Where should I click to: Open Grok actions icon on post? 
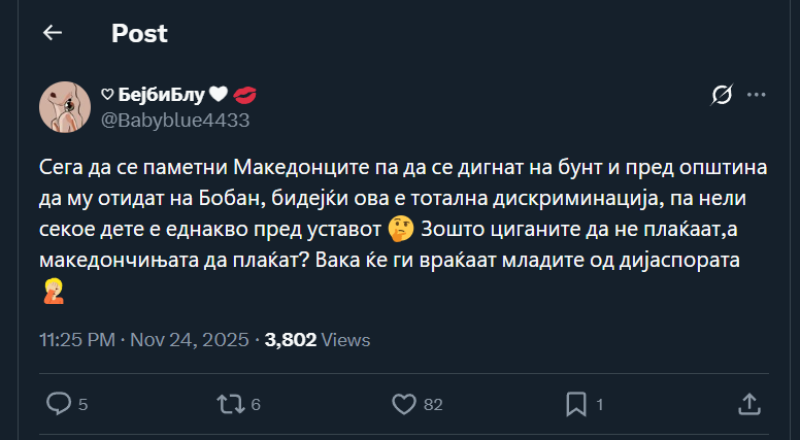click(720, 95)
